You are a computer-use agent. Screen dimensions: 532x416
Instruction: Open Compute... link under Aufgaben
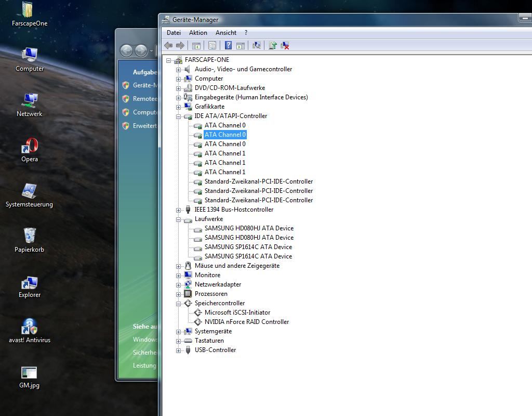(x=145, y=112)
